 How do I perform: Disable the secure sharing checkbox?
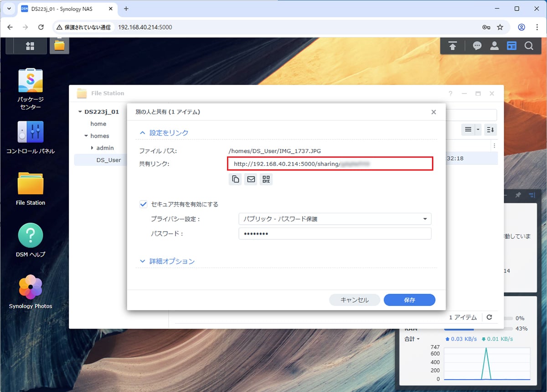click(143, 204)
